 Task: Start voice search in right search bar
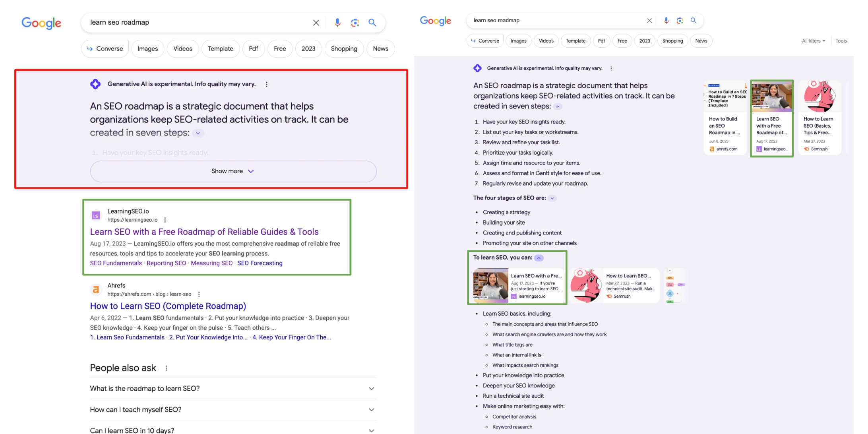pyautogui.click(x=666, y=20)
